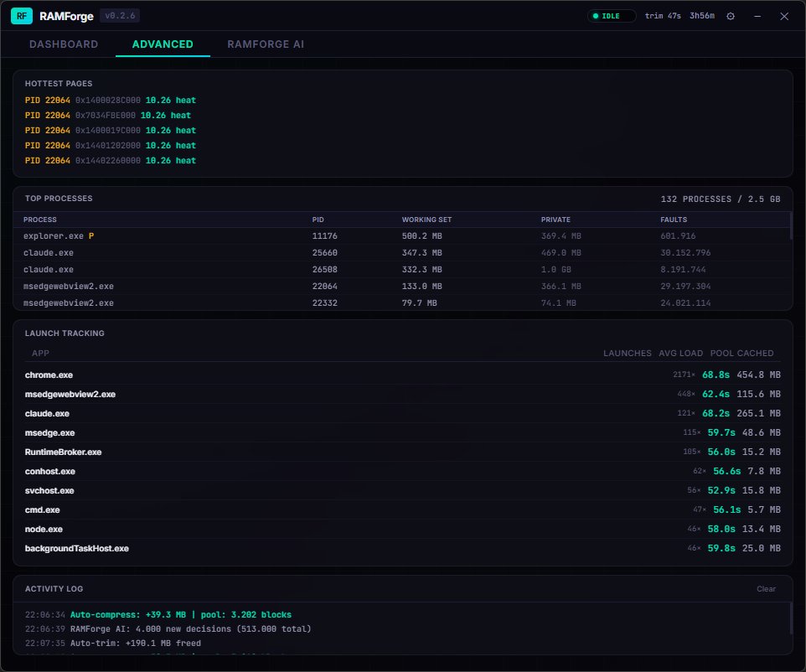Viewport: 806px width, 672px height.
Task: Click hottest page address 0x14401202000
Action: 107,146
